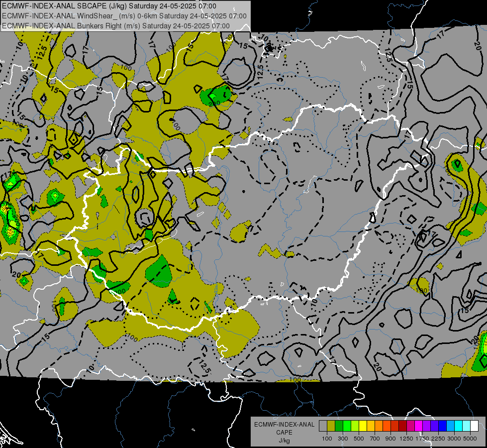Click the 900 legend scale value

point(390,439)
